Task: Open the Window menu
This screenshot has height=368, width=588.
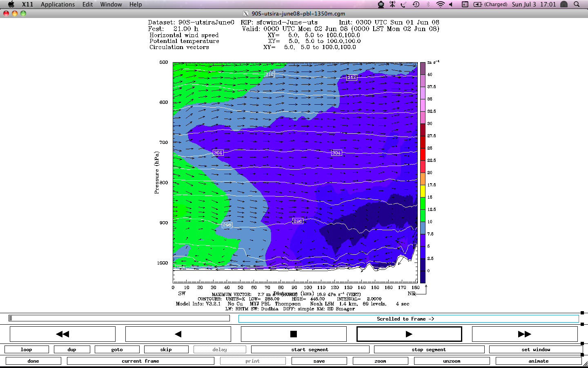Action: pos(111,4)
